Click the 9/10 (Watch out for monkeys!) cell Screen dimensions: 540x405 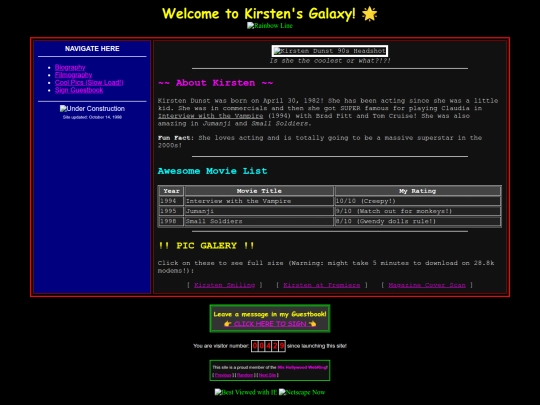(417, 211)
